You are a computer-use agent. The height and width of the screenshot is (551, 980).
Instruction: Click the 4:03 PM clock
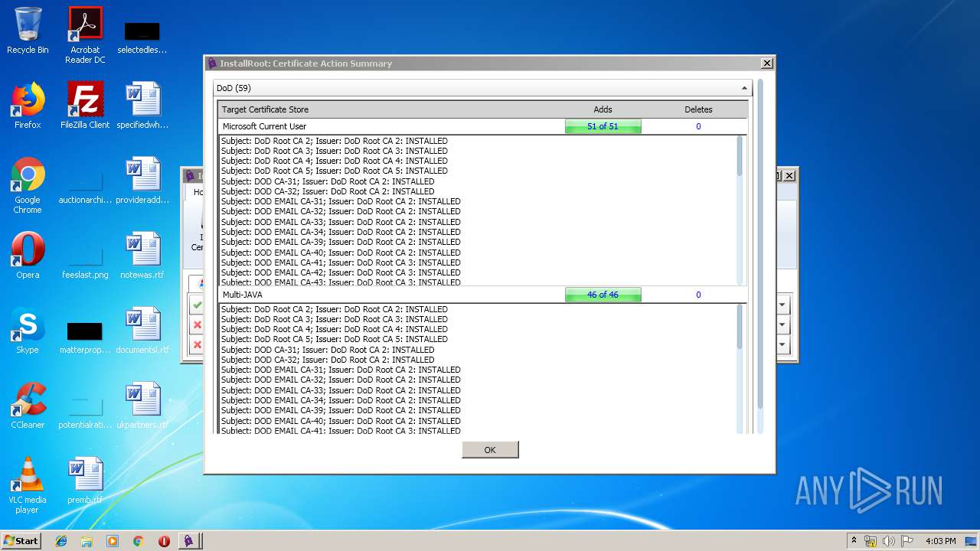[x=940, y=541]
